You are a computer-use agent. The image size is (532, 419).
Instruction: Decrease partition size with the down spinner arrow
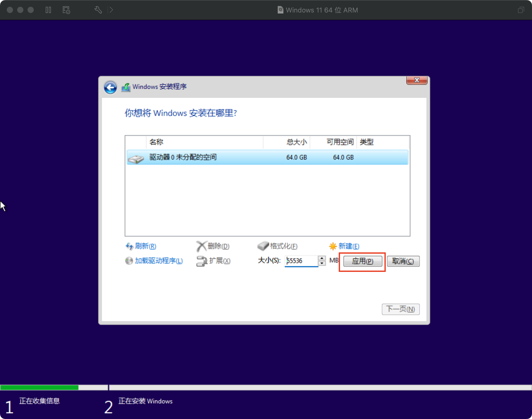[x=322, y=263]
